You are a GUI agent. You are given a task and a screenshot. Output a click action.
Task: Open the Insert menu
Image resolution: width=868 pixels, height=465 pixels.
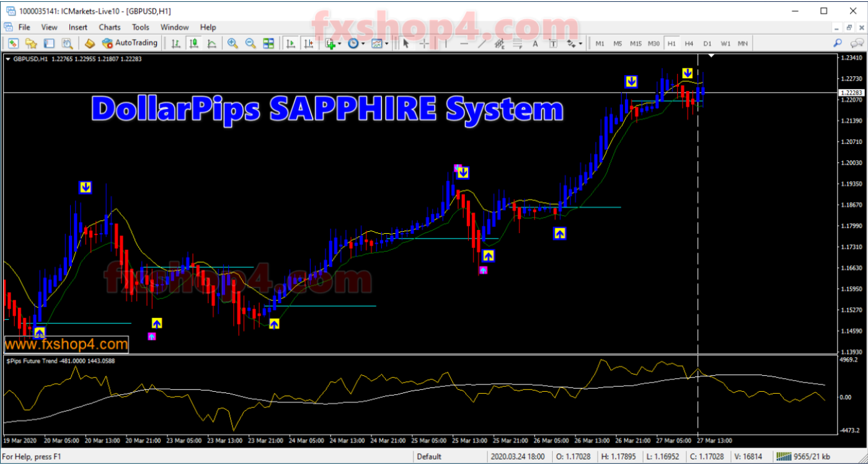(x=78, y=27)
